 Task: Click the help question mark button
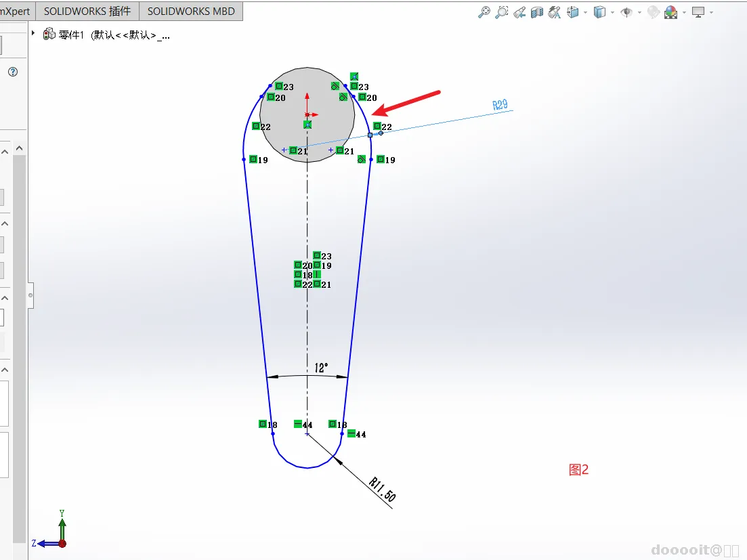pos(13,72)
